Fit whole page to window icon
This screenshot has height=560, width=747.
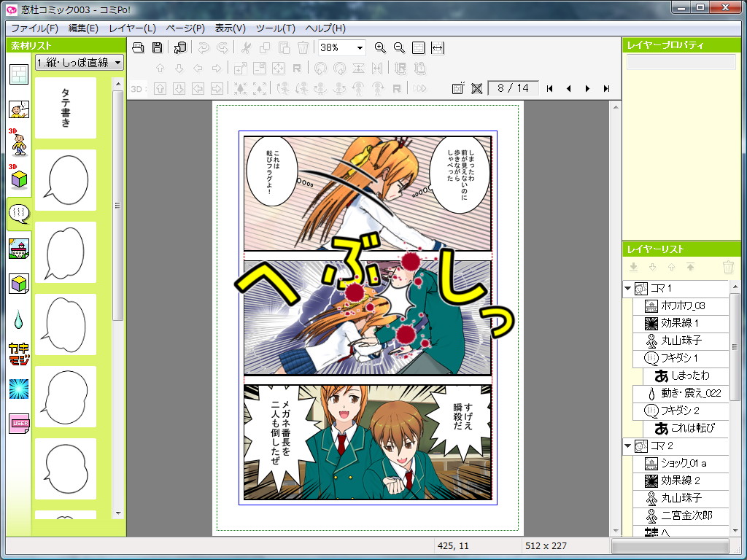point(418,47)
